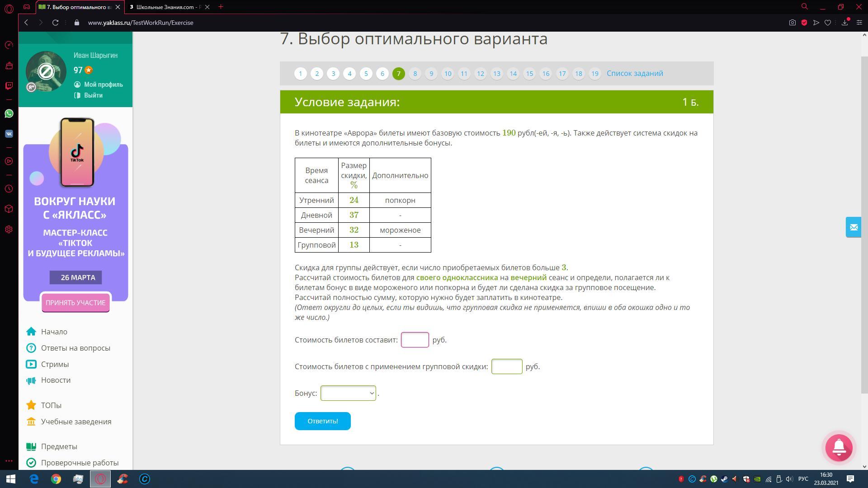Open Google Chrome from the taskbar

(56, 479)
